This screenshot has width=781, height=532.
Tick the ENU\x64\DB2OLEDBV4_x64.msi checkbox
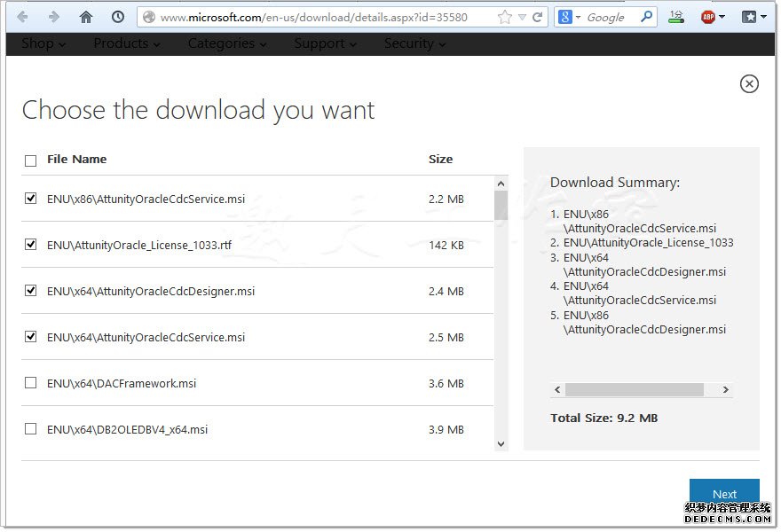click(x=31, y=429)
